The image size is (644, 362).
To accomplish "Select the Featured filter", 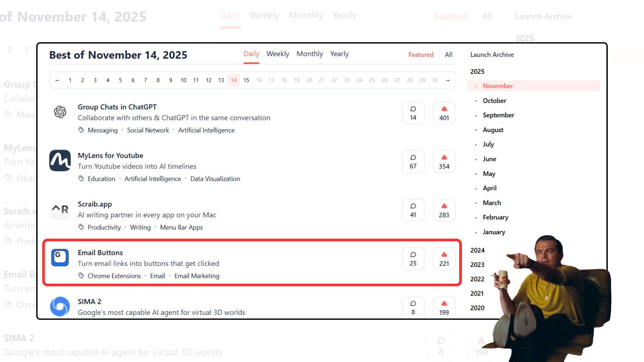I will [x=421, y=55].
